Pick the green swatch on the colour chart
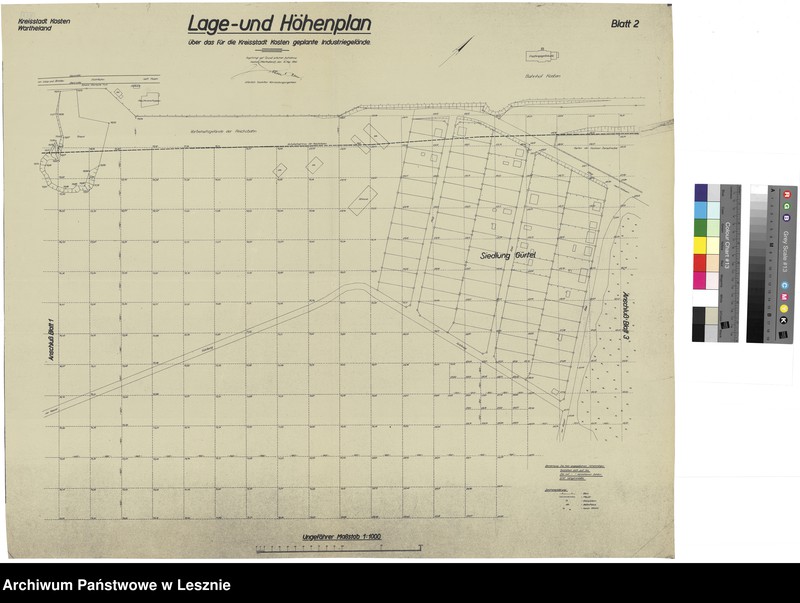 (700, 227)
